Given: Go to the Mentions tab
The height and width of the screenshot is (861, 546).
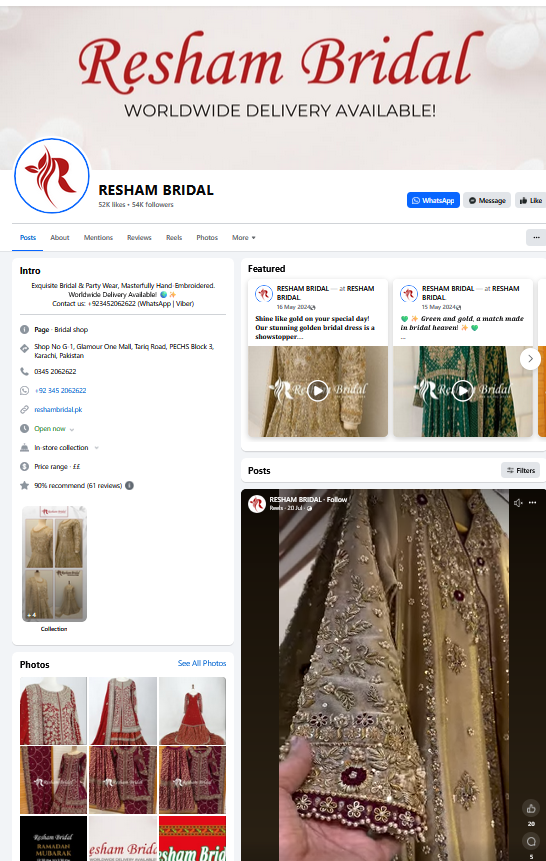Looking at the screenshot, I should [98, 237].
